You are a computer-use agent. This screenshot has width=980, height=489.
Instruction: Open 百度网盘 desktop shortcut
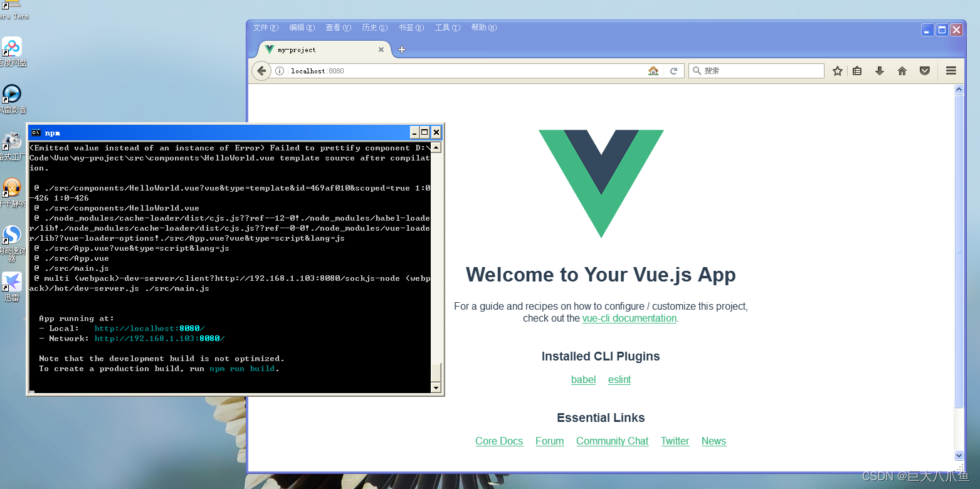(x=12, y=51)
